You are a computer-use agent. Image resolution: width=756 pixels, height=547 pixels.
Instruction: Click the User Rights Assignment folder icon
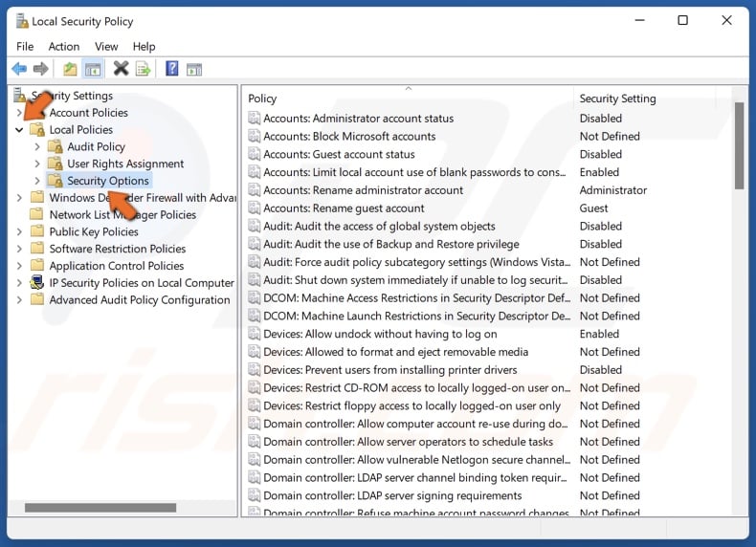[x=55, y=164]
